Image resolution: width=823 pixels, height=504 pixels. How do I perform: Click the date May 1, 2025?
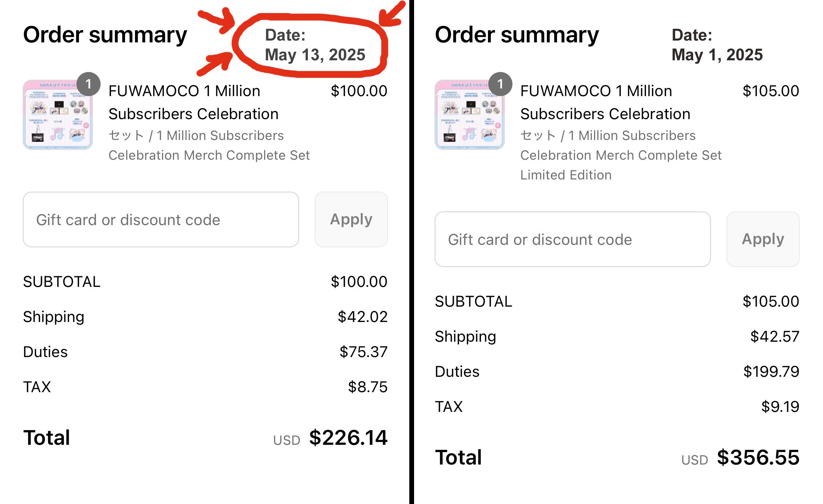717,55
